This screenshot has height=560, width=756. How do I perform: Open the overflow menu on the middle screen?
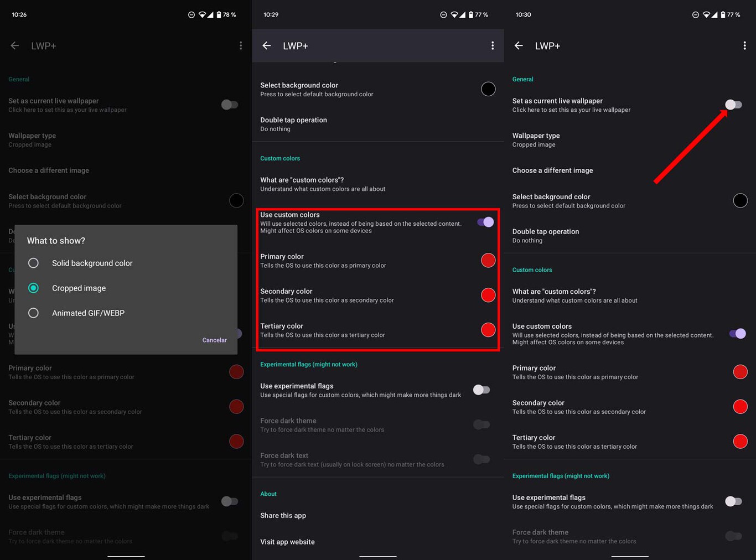(493, 45)
